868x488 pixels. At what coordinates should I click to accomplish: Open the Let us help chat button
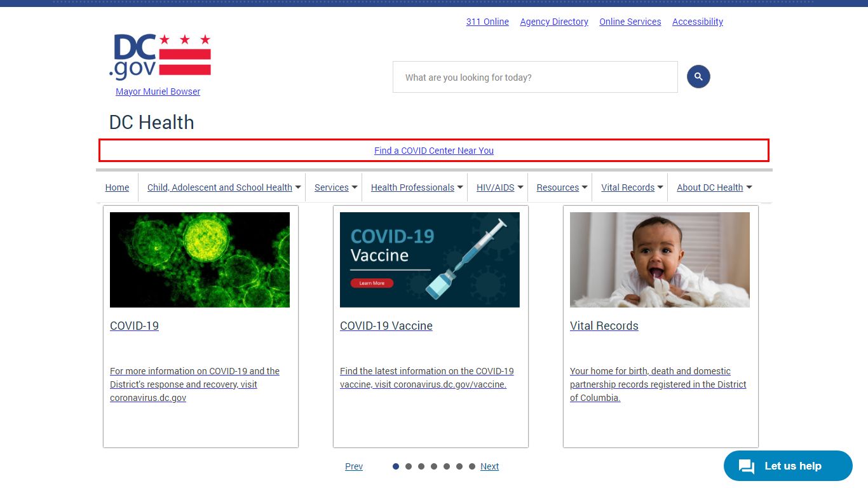pos(788,466)
